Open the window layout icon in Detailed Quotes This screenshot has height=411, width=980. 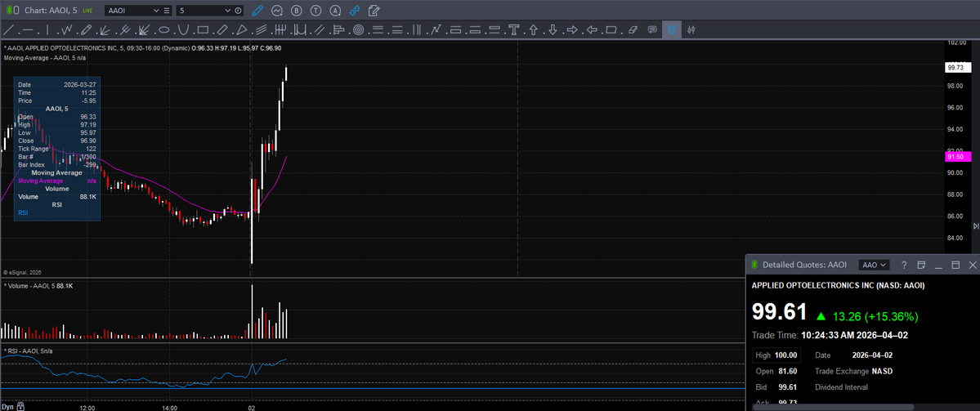click(921, 265)
